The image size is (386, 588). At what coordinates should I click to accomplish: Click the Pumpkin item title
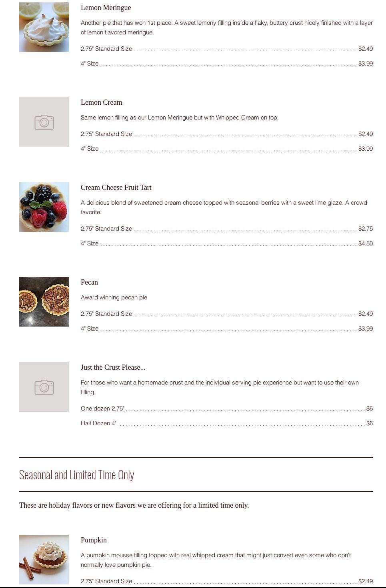click(x=94, y=540)
